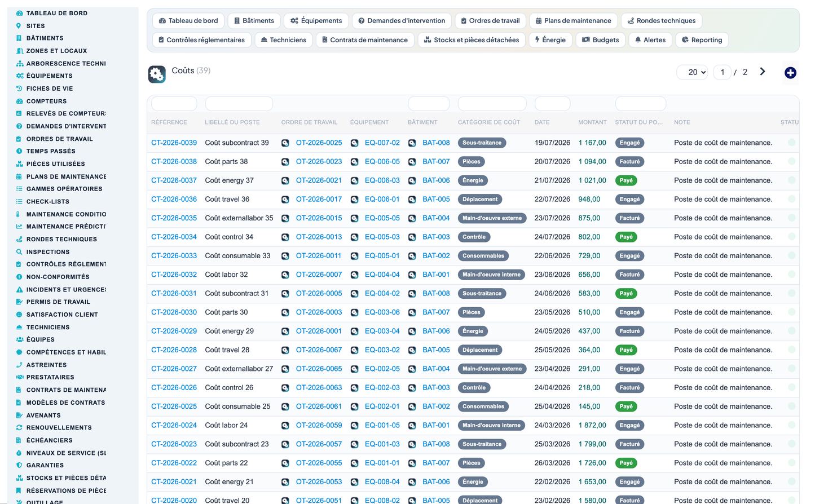Click Facturé badge in CT-2026-0038 row
The image size is (815, 504).
pos(629,162)
